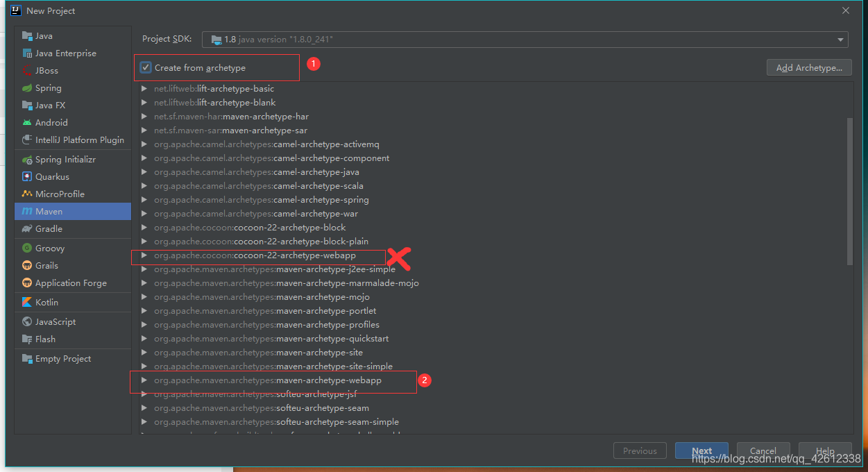Click the Android robot icon
This screenshot has width=868, height=472.
(27, 123)
